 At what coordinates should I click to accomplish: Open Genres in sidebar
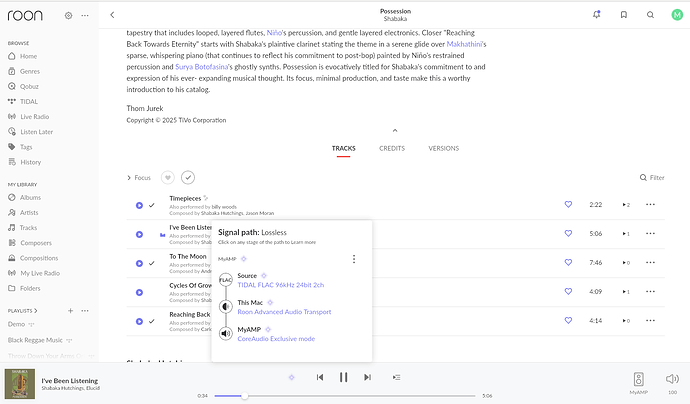click(24, 71)
